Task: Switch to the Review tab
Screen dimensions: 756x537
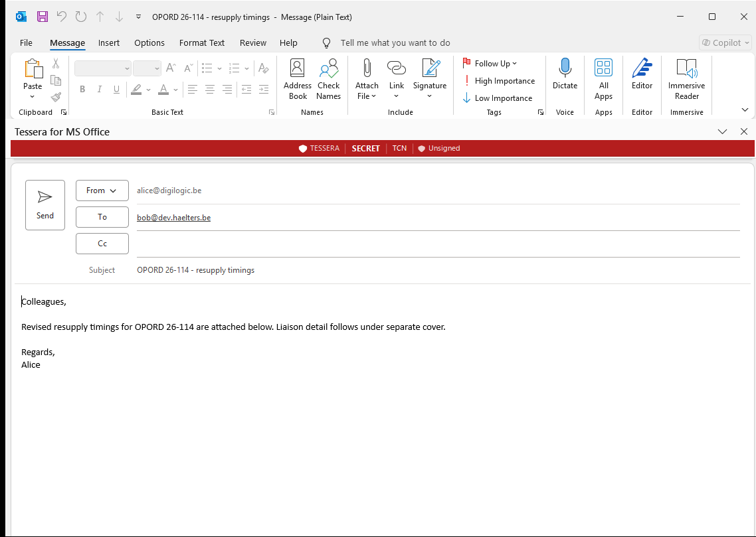Action: click(253, 43)
